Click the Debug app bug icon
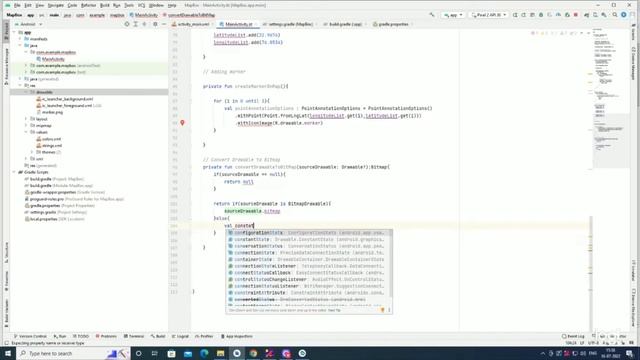 click(x=541, y=15)
